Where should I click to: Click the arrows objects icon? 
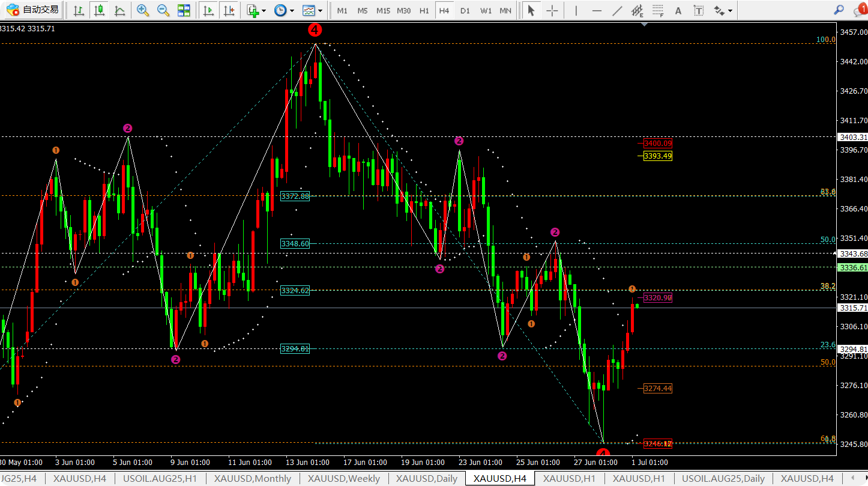point(719,10)
